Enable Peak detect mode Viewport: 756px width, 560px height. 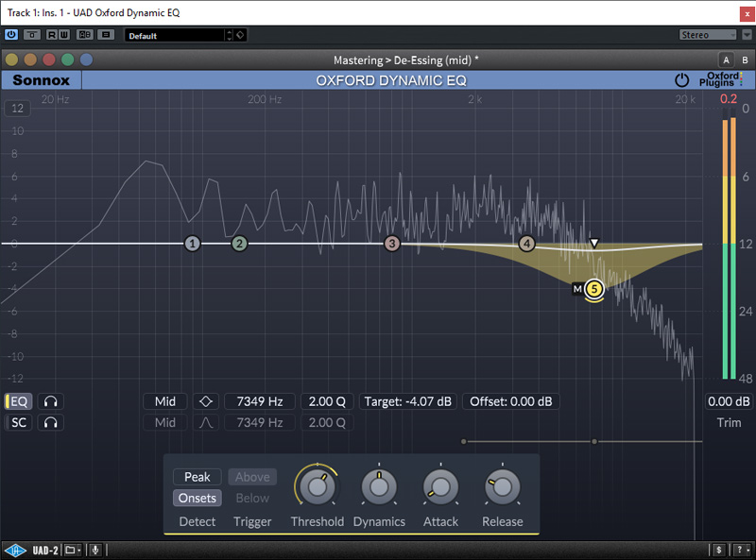(x=197, y=477)
